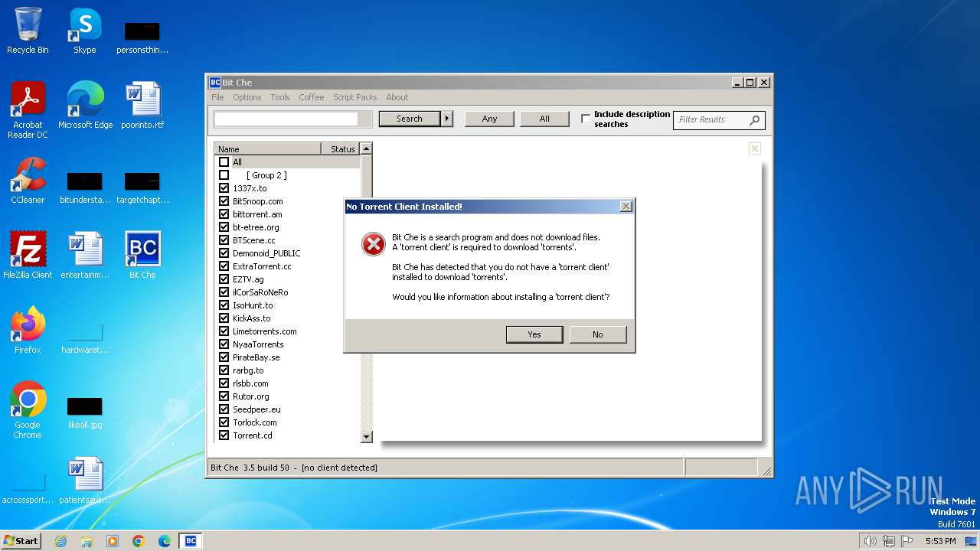Uncheck the 1337x.to checkbox
The height and width of the screenshot is (551, 980).
click(224, 188)
